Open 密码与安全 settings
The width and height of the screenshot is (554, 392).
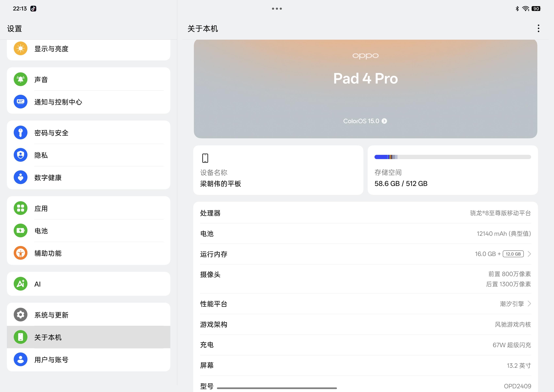(x=89, y=132)
